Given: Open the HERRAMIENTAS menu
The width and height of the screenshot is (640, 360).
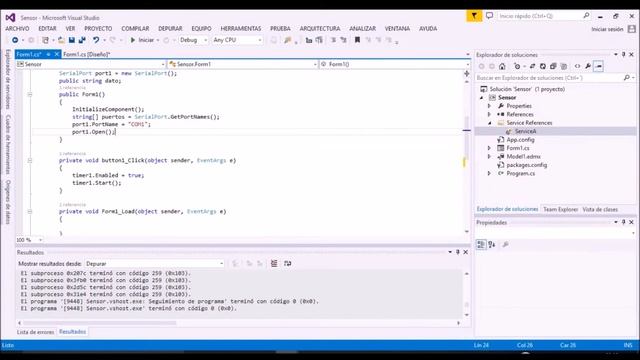Looking at the screenshot, I should pos(241,29).
